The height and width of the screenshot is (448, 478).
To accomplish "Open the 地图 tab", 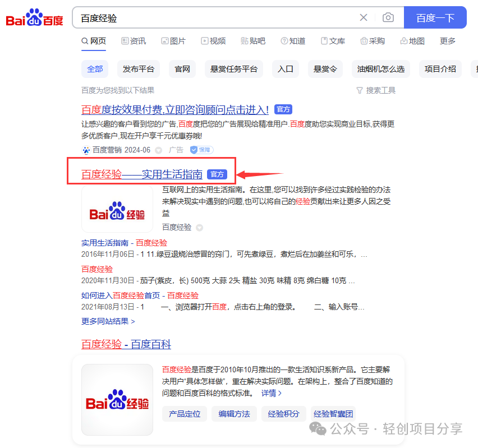I will coord(412,41).
